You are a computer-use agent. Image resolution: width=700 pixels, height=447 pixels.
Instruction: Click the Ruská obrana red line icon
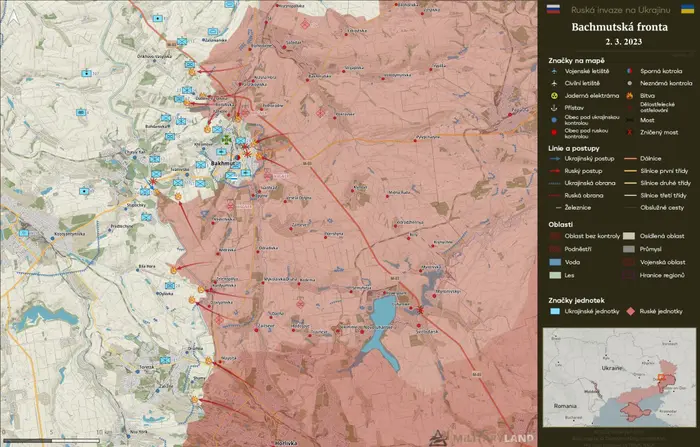tap(555, 196)
